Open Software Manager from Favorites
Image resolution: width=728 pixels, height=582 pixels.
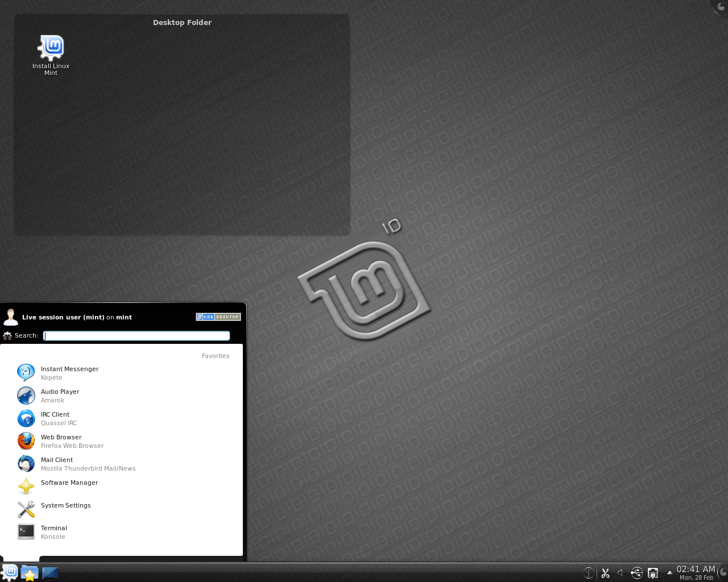123,487
